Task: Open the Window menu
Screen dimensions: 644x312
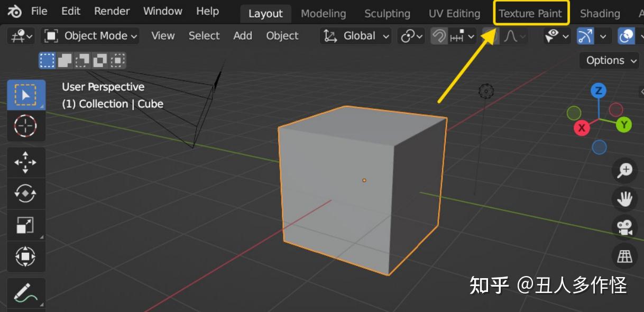Action: point(163,11)
